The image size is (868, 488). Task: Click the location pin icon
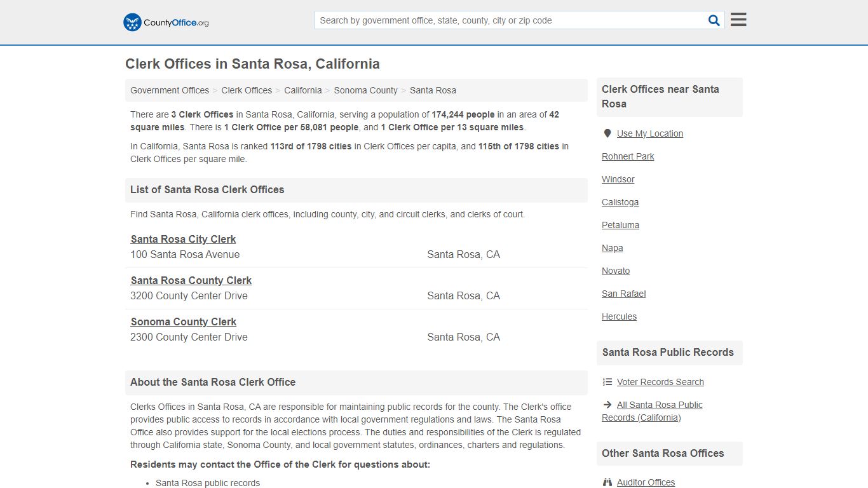pyautogui.click(x=607, y=133)
